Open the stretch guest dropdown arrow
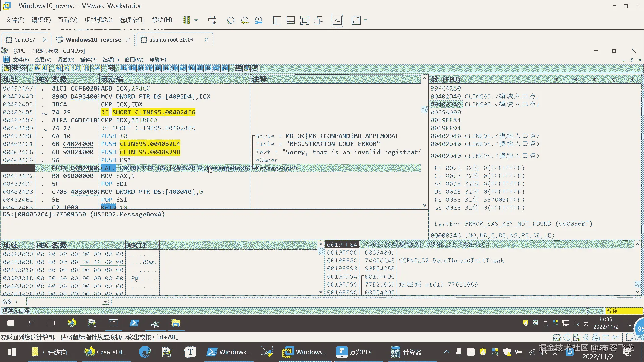The image size is (644, 362). click(x=365, y=20)
